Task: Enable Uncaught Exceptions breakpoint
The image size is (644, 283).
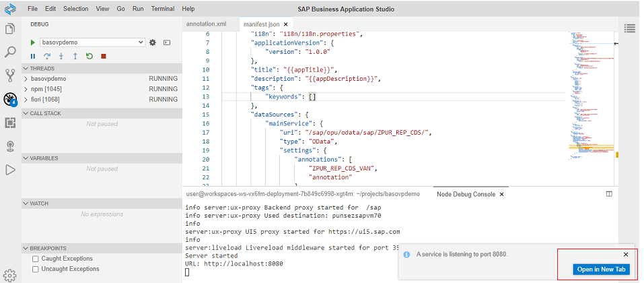Action: [x=35, y=269]
